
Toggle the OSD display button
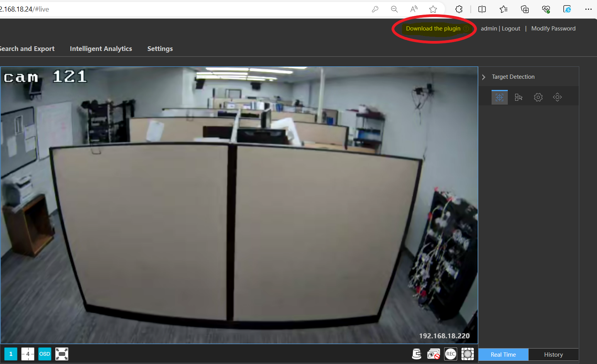click(x=44, y=354)
